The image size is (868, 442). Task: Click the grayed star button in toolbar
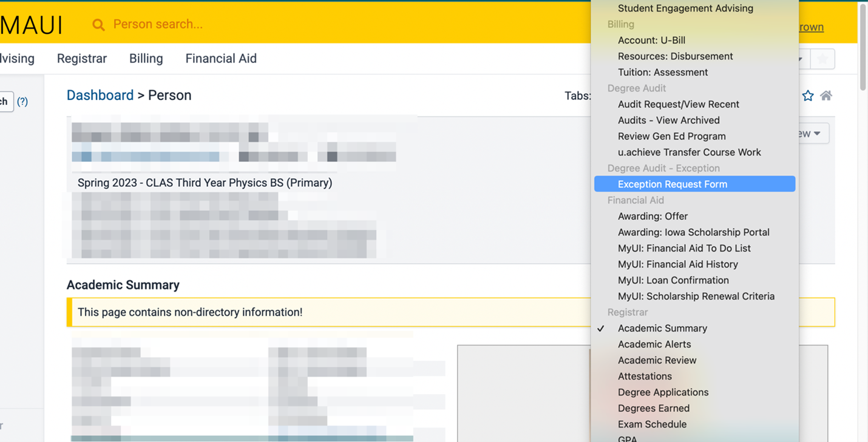click(822, 59)
